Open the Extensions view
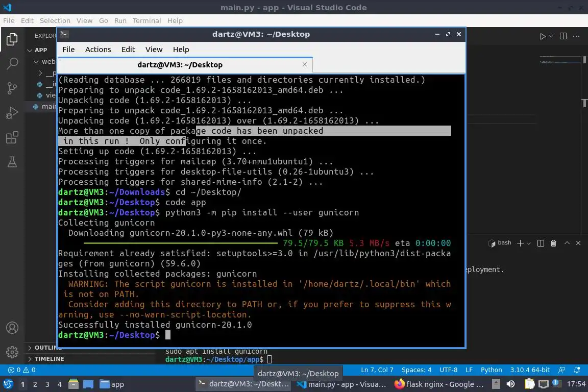The image size is (588, 392). click(12, 137)
